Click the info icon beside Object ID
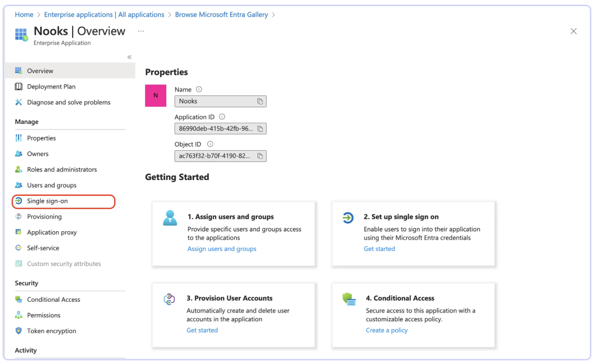595x364 pixels. 210,144
